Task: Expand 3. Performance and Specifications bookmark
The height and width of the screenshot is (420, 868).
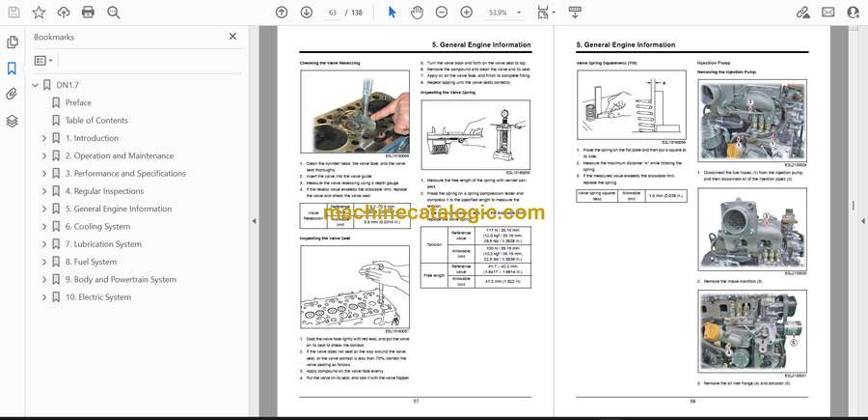Action: pyautogui.click(x=44, y=174)
